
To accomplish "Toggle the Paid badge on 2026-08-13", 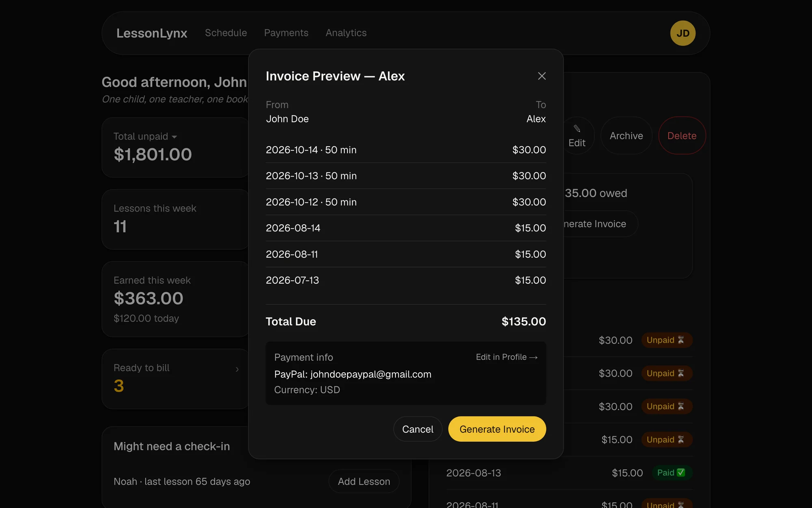I will pos(672,473).
